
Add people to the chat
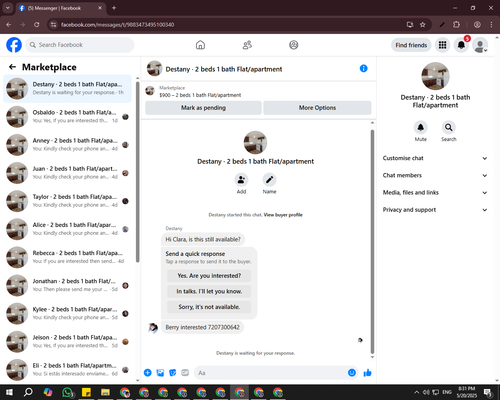point(241,180)
